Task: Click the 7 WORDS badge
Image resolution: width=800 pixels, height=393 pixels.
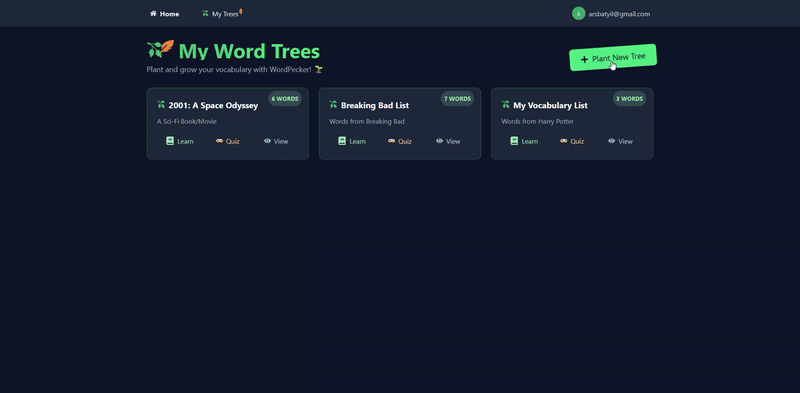Action: pyautogui.click(x=457, y=99)
